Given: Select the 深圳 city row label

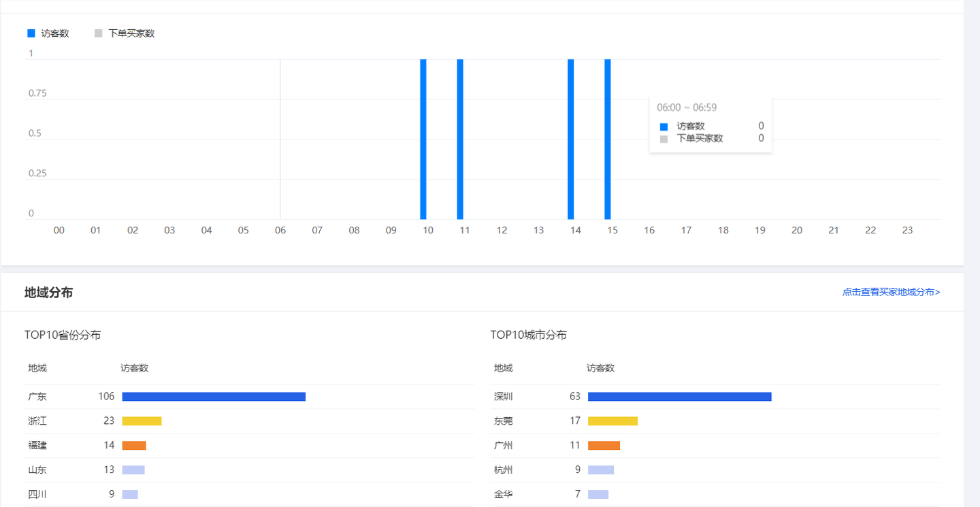Looking at the screenshot, I should coord(504,397).
